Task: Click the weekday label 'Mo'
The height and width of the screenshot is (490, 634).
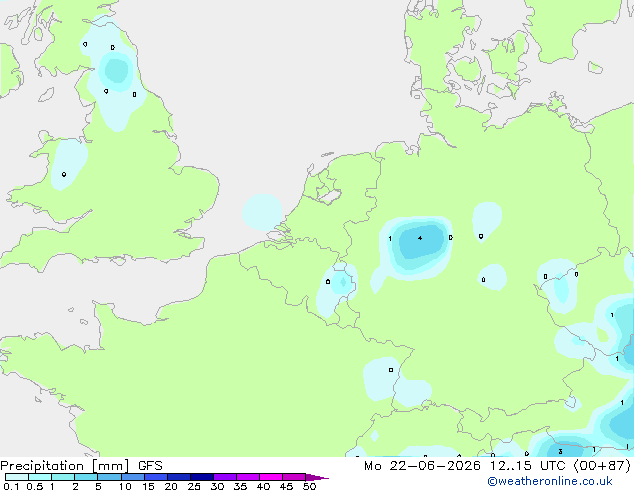Action: click(x=372, y=466)
